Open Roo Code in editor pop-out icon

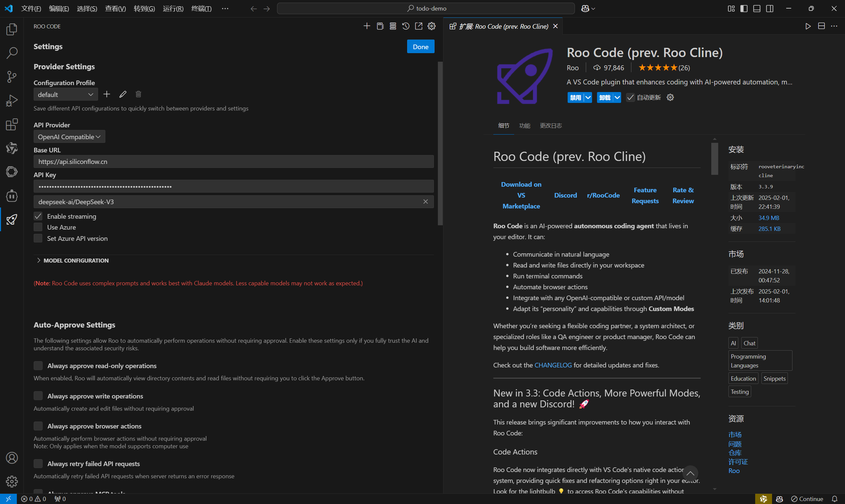click(418, 26)
